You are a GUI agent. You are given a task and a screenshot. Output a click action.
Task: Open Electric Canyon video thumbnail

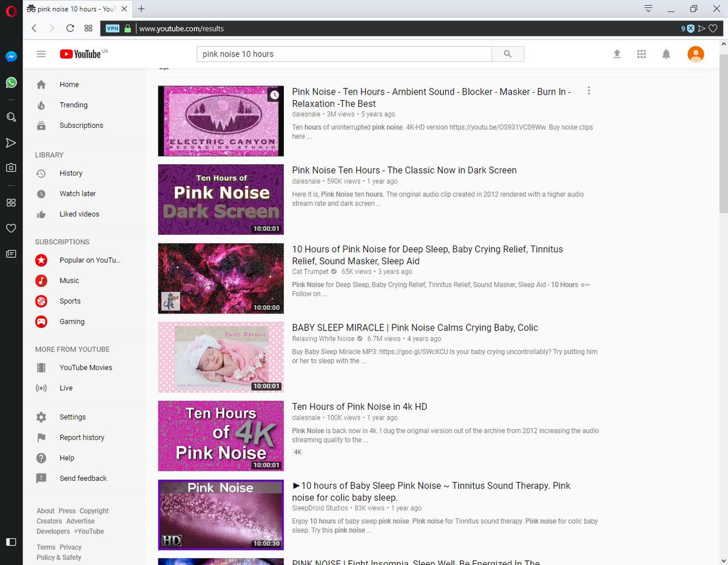[221, 121]
